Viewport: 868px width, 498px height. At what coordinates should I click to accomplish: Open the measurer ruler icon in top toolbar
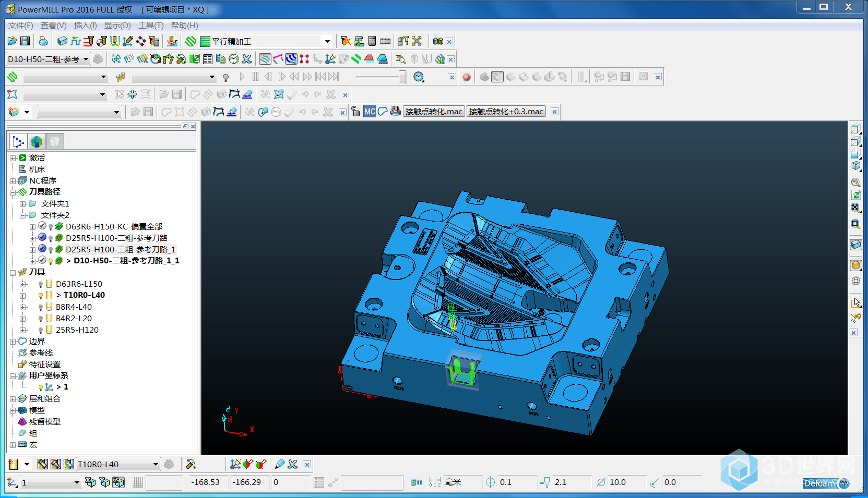pyautogui.click(x=385, y=41)
